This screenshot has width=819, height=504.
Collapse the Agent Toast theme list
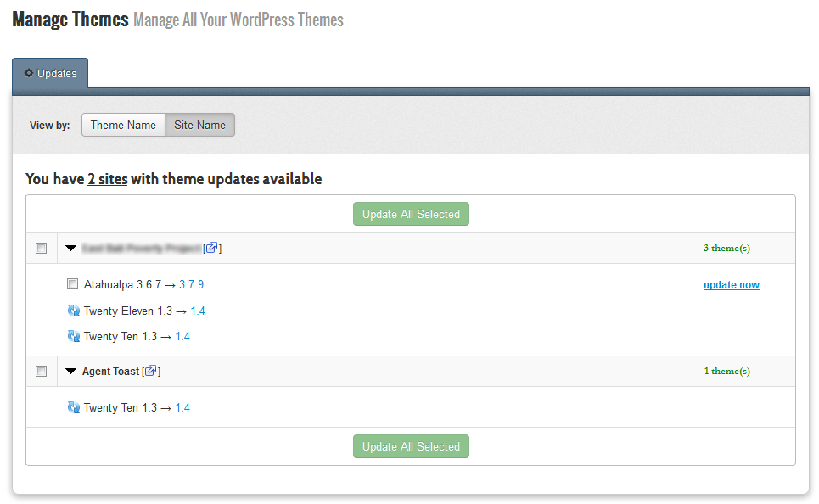coord(70,371)
